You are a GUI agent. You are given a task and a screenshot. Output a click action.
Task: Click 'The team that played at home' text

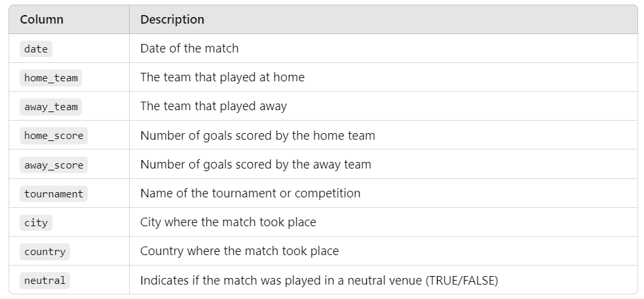point(222,77)
